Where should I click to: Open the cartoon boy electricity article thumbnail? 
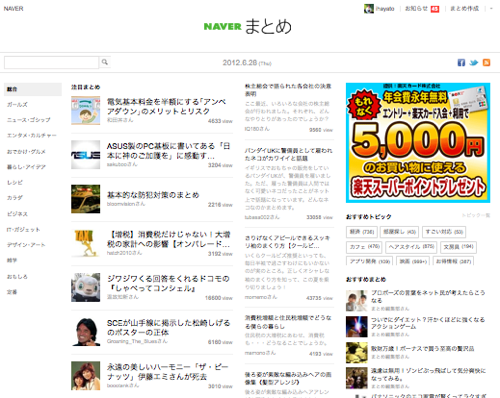pyautogui.click(x=85, y=110)
